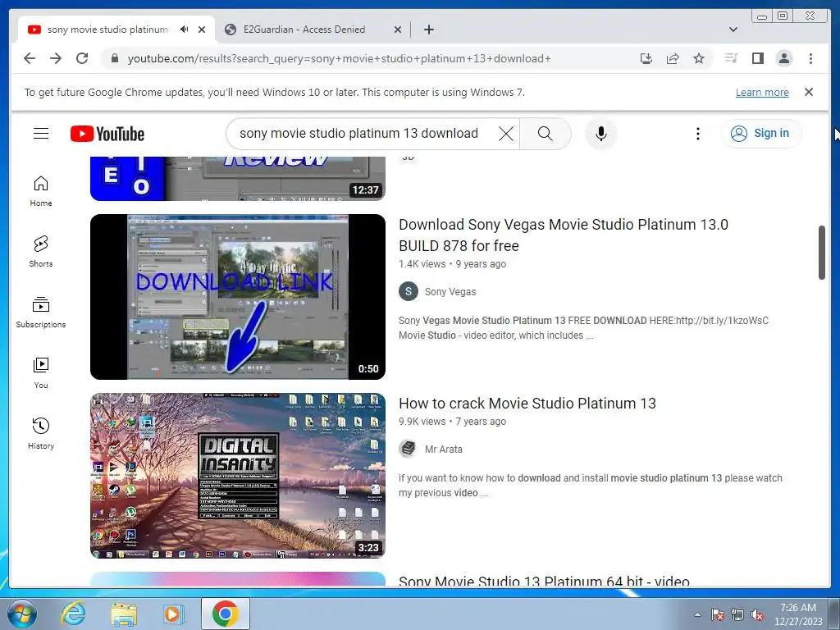
Task: Go back to previous page
Action: point(30,58)
